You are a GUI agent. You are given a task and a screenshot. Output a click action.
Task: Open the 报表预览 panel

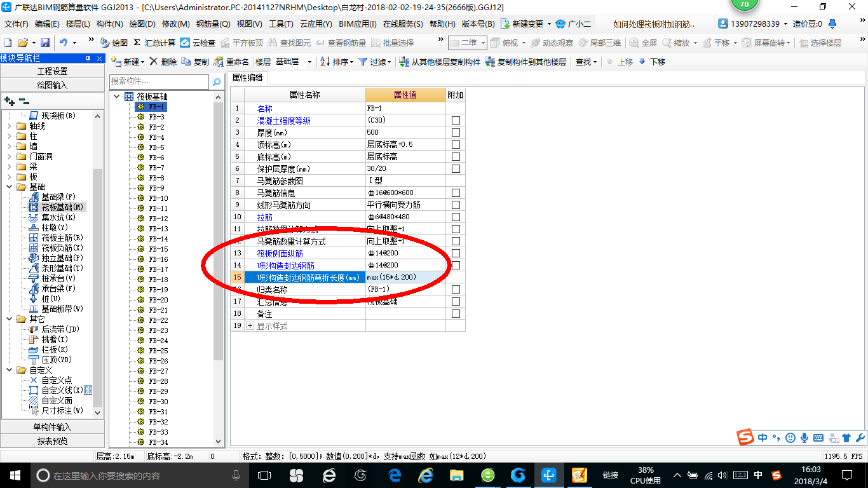[52, 441]
